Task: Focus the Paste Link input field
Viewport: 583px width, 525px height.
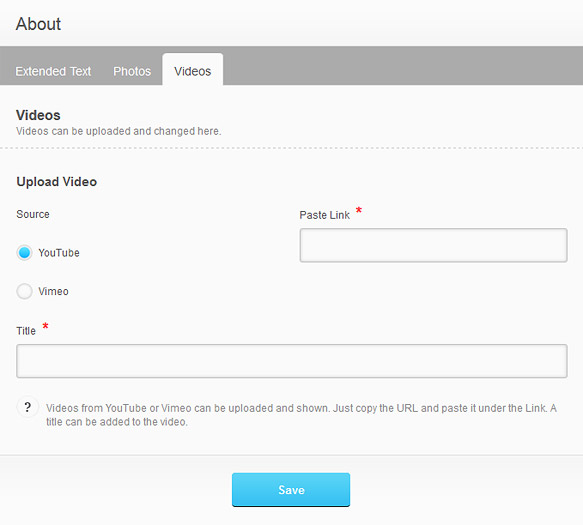Action: point(434,245)
